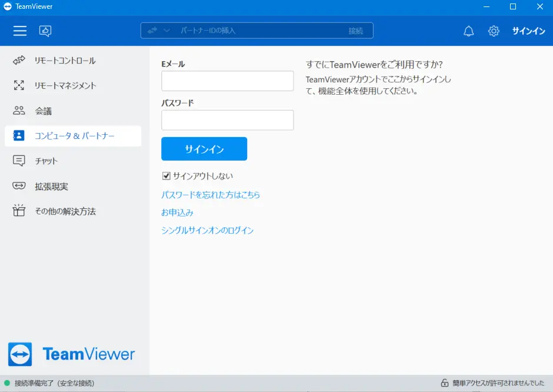The height and width of the screenshot is (392, 553).
Task: Open notifications bell
Action: click(468, 31)
